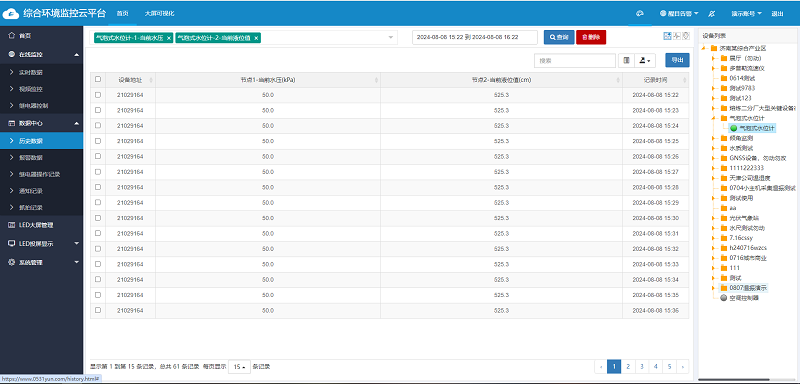Image resolution: width=800 pixels, height=384 pixels.
Task: Remove the 气泡式水位计-1-当前水压 tag
Action: point(169,38)
